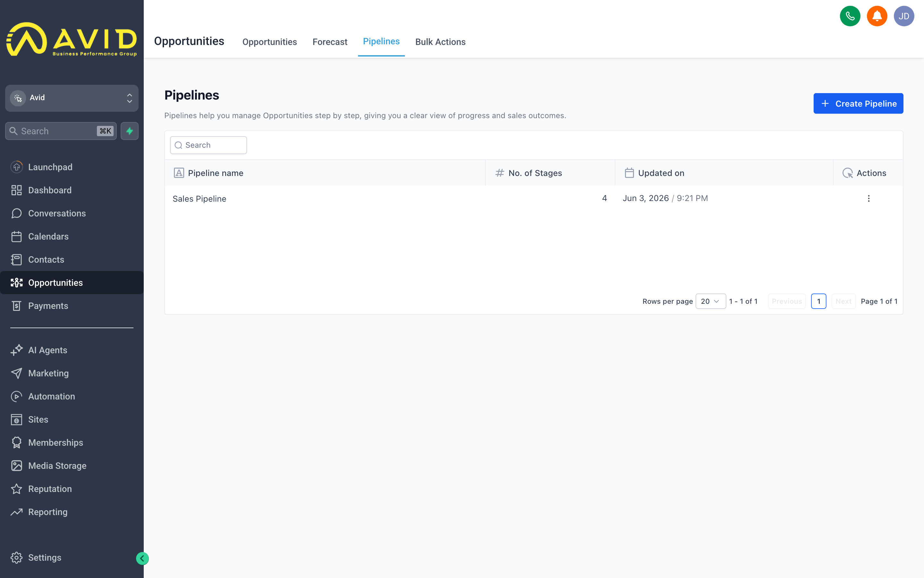This screenshot has height=578, width=924.
Task: Switch to the Opportunities tab
Action: click(x=269, y=42)
